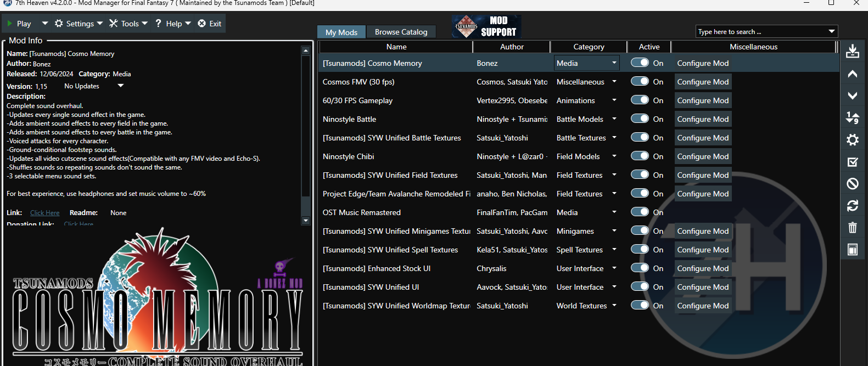Turn off the Ninostyle Chibi mod
Screen dimensions: 868x366
(x=640, y=156)
